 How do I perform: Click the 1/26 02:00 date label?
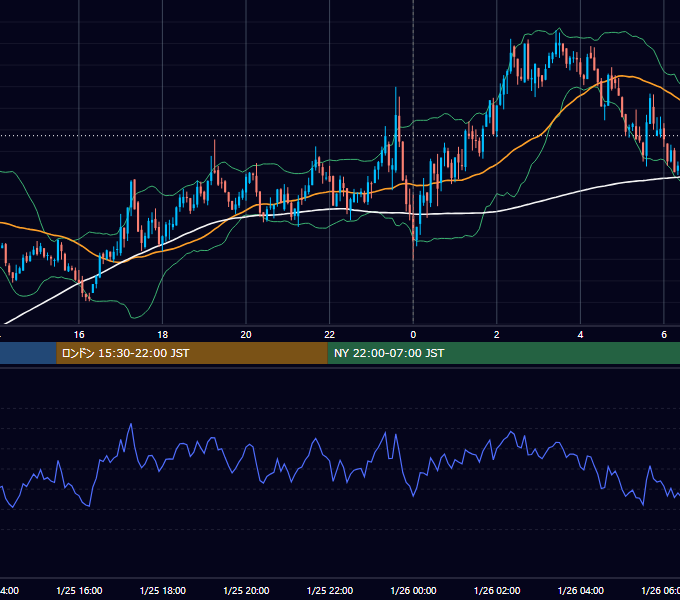pos(497,591)
